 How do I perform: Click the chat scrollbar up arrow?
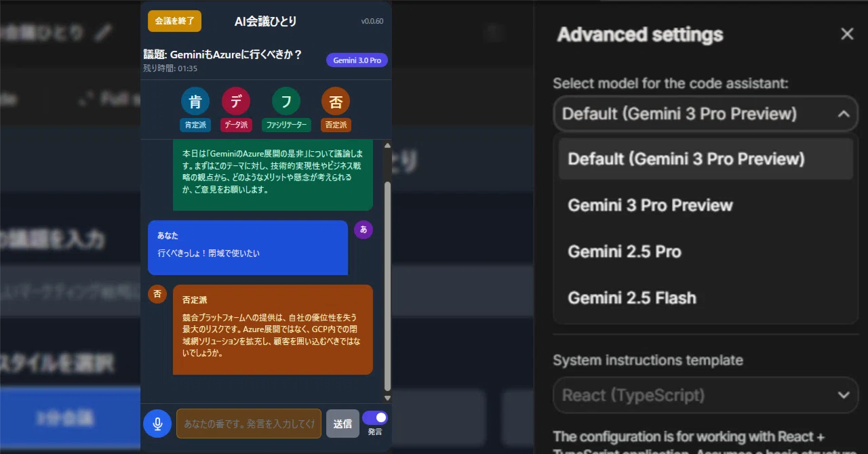tap(387, 145)
